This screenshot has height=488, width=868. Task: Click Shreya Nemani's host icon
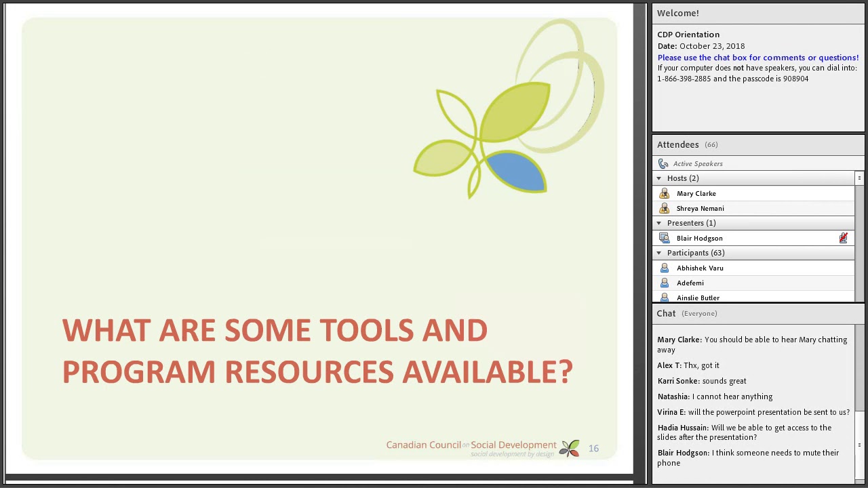click(x=664, y=208)
